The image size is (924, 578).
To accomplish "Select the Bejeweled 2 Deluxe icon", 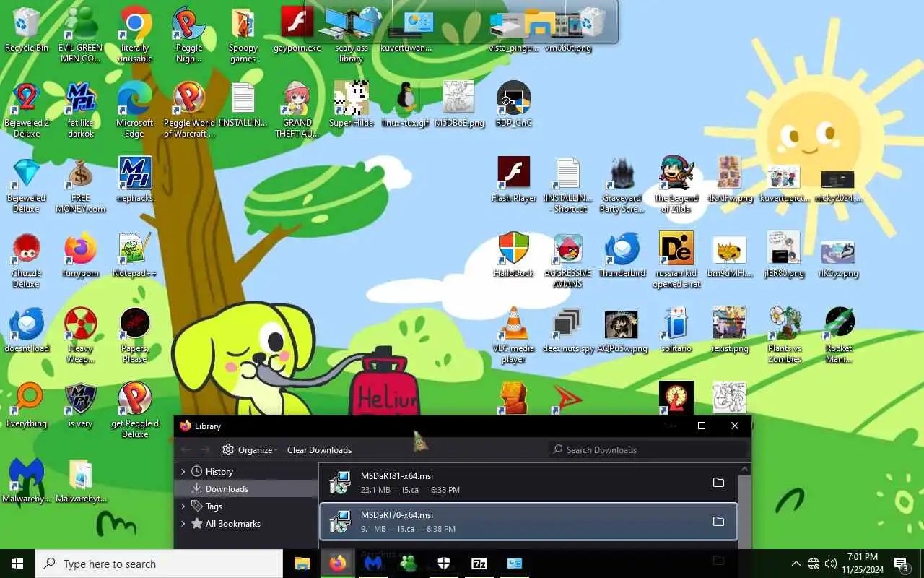I will (x=27, y=110).
